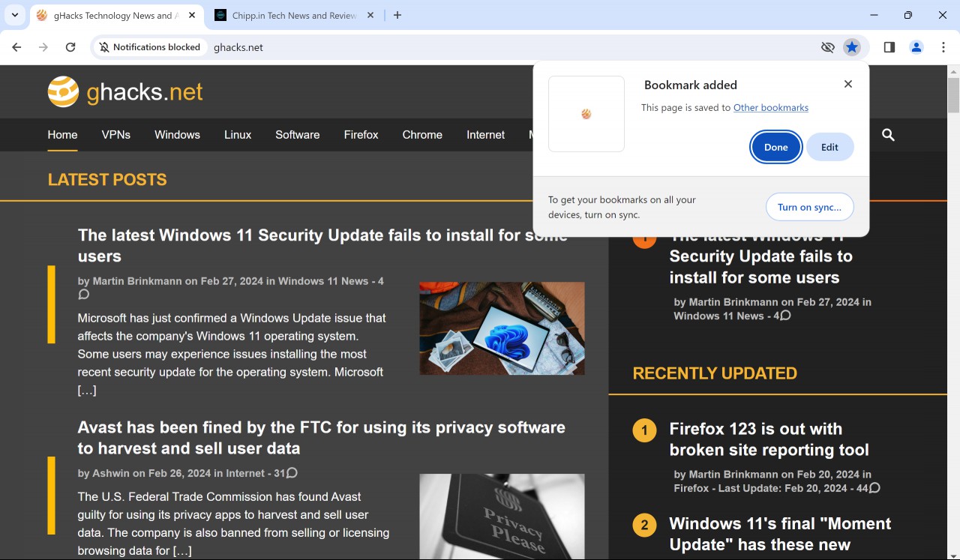Click the page scrollbar thumb
Image resolution: width=960 pixels, height=560 pixels.
[953, 95]
